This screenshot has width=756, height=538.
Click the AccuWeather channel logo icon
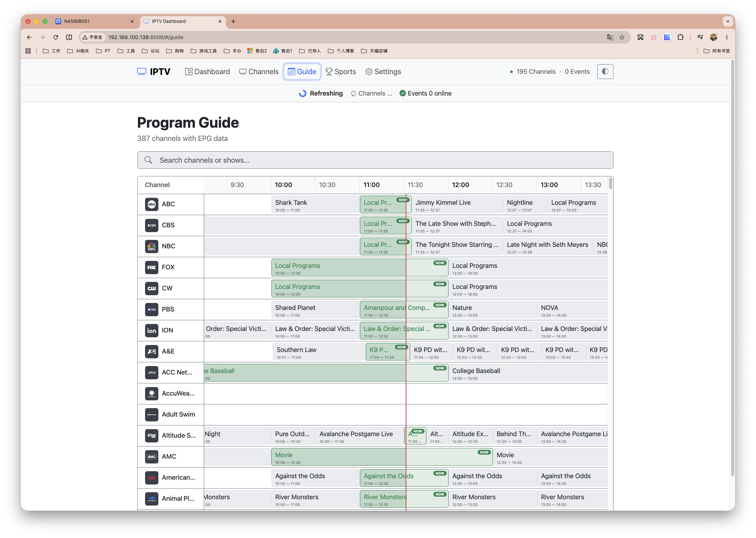click(152, 394)
